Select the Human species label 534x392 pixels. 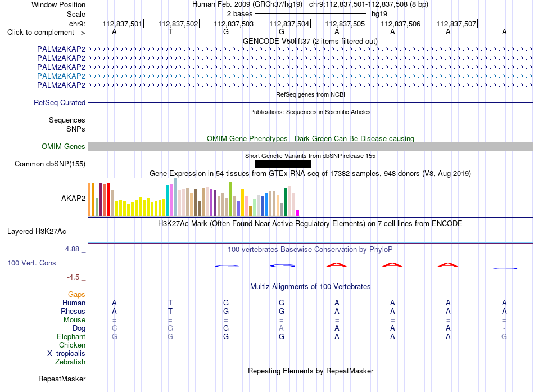click(74, 303)
